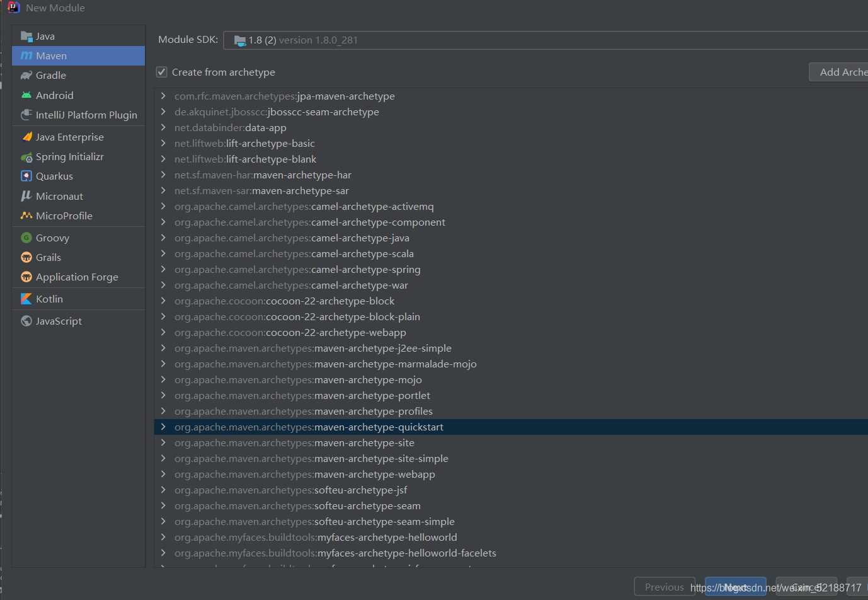Click the JavaScript globe icon

click(26, 321)
